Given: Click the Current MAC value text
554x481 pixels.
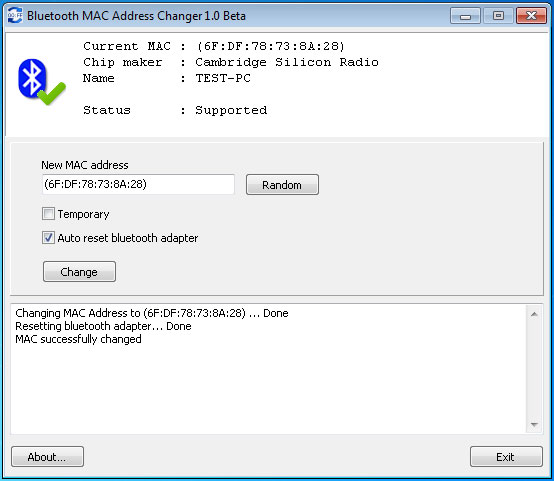Looking at the screenshot, I should (271, 46).
